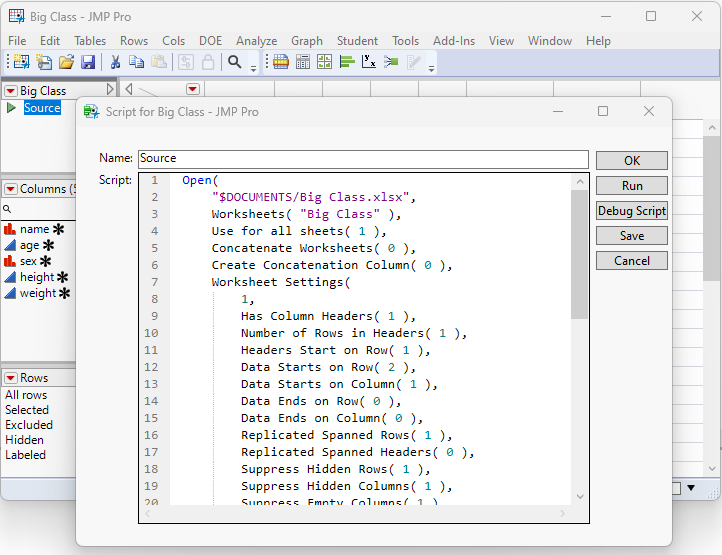The height and width of the screenshot is (555, 722).
Task: Click the Debug Script button
Action: [x=631, y=211]
